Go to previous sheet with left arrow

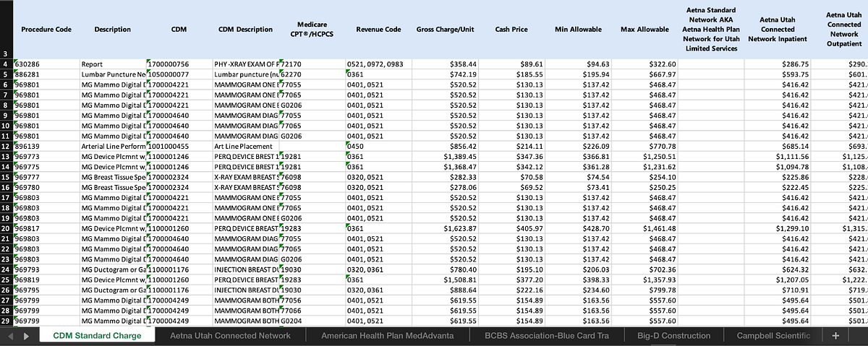(x=9, y=337)
